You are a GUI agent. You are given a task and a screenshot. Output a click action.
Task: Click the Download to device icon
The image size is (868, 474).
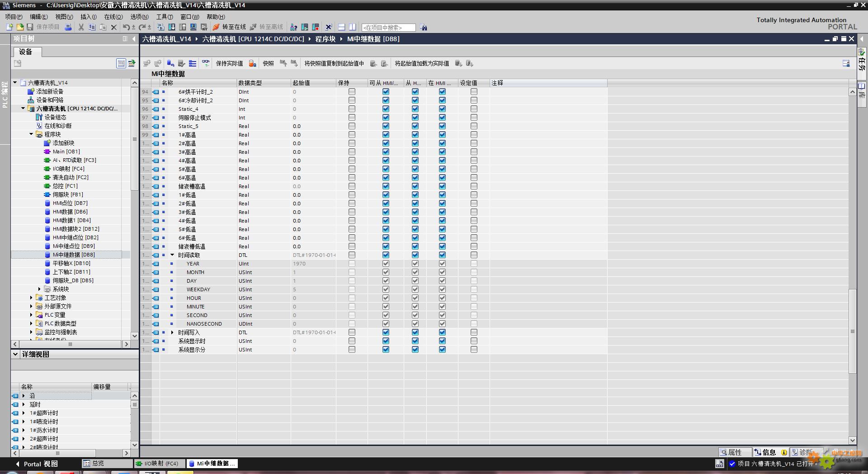(x=172, y=27)
